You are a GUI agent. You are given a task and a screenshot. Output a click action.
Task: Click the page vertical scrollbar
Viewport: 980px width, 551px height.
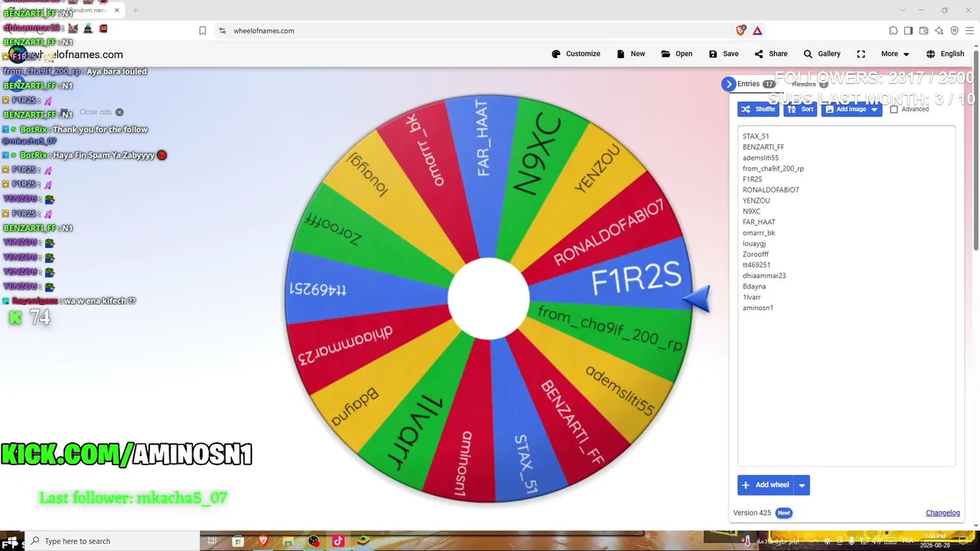point(975,149)
